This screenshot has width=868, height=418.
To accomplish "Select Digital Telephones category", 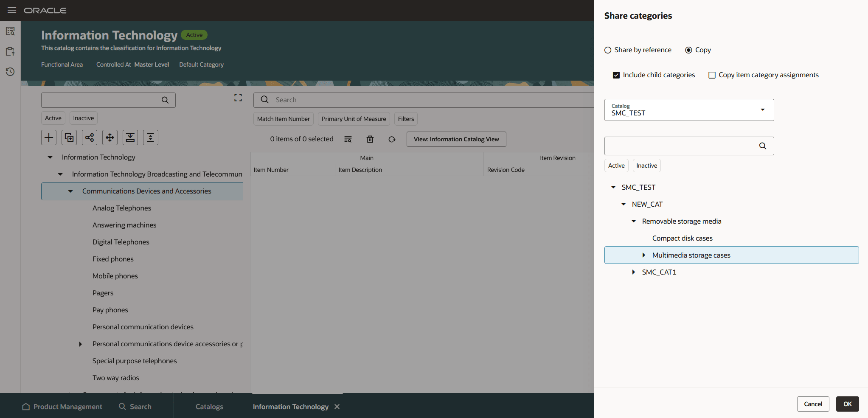I will tap(121, 242).
